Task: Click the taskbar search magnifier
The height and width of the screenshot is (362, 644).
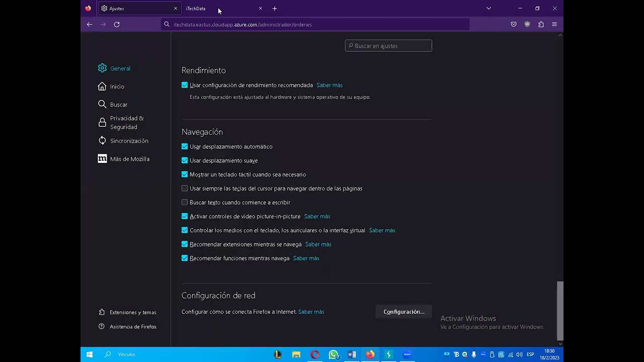Action: coord(108,354)
